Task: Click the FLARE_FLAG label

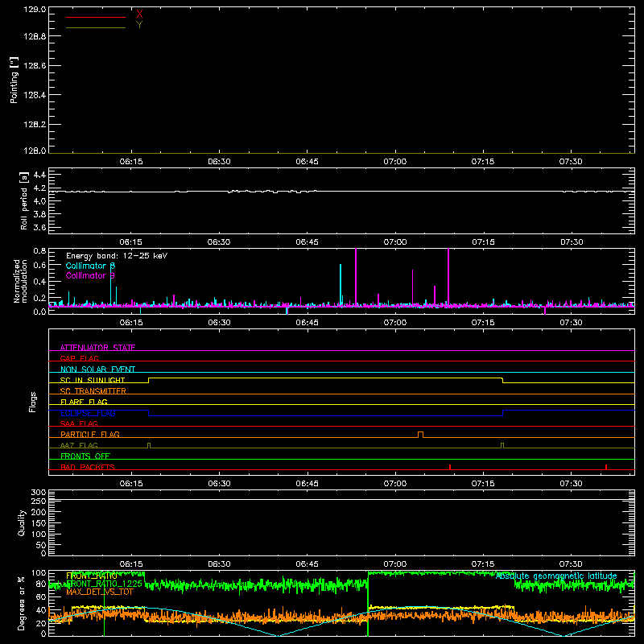Action: point(84,402)
